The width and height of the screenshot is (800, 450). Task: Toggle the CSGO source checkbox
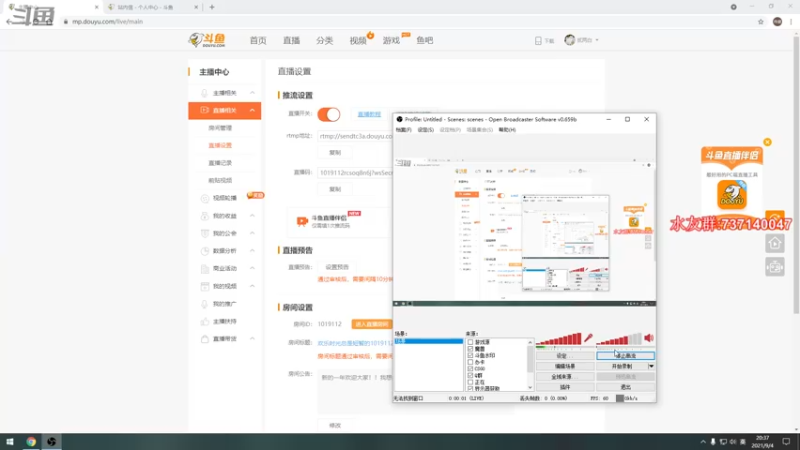click(470, 369)
